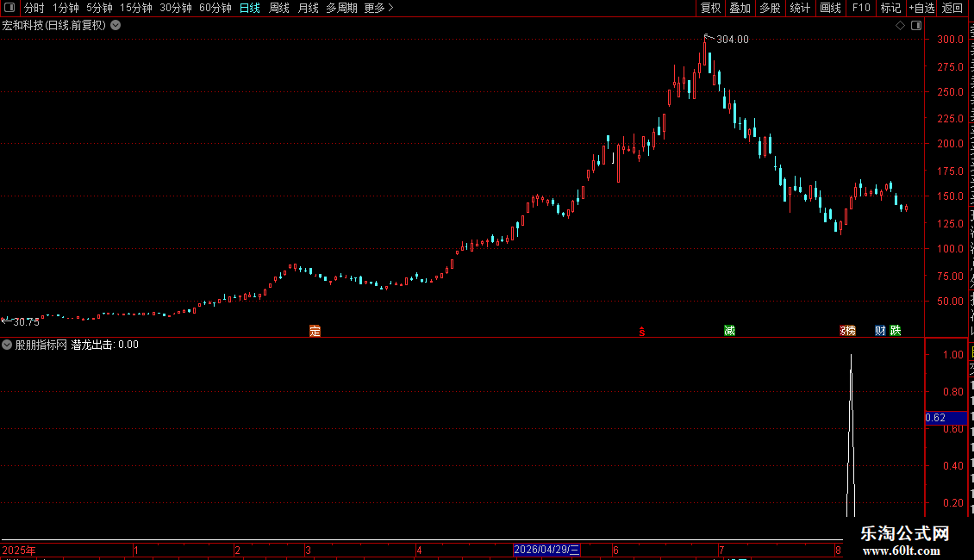Select the 60分钟 period
974x560 pixels.
pos(215,8)
